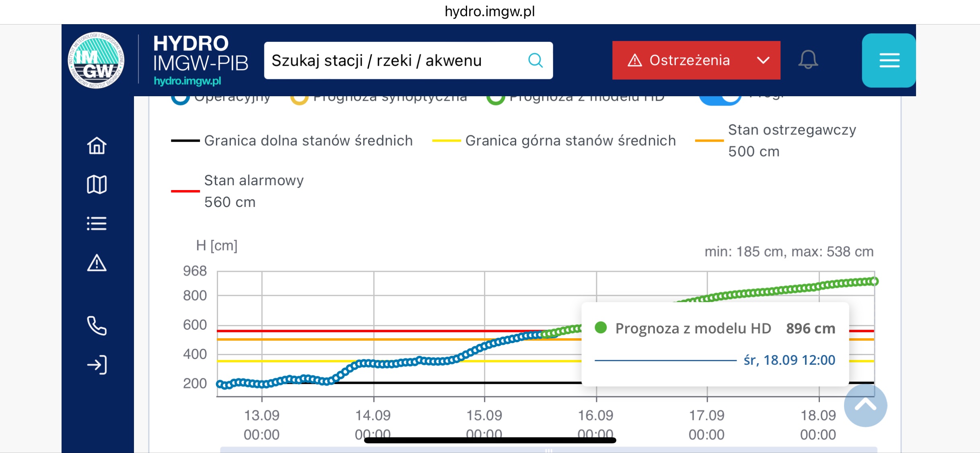This screenshot has height=453, width=980.
Task: Open notifications bell
Action: [x=808, y=60]
